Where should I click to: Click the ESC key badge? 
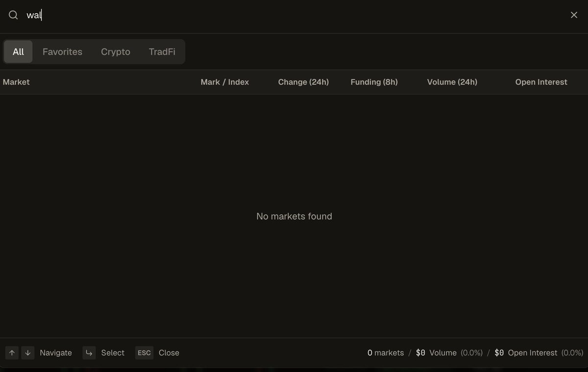(144, 353)
